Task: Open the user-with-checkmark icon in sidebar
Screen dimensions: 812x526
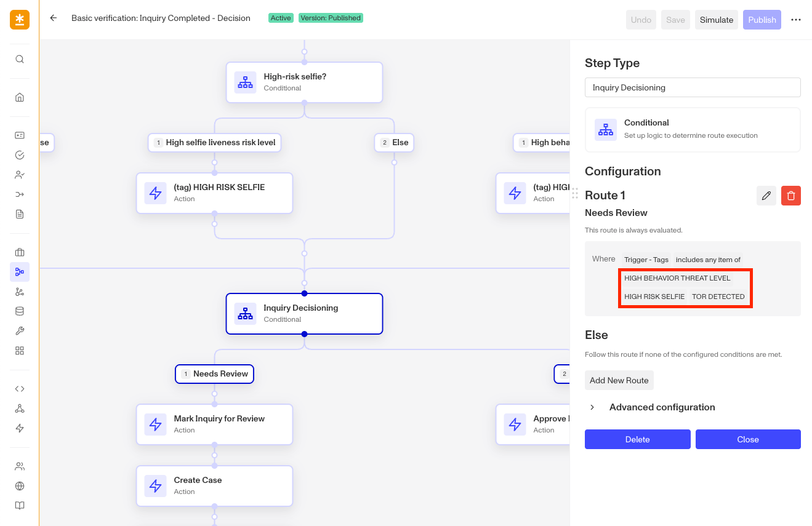Action: pos(20,175)
